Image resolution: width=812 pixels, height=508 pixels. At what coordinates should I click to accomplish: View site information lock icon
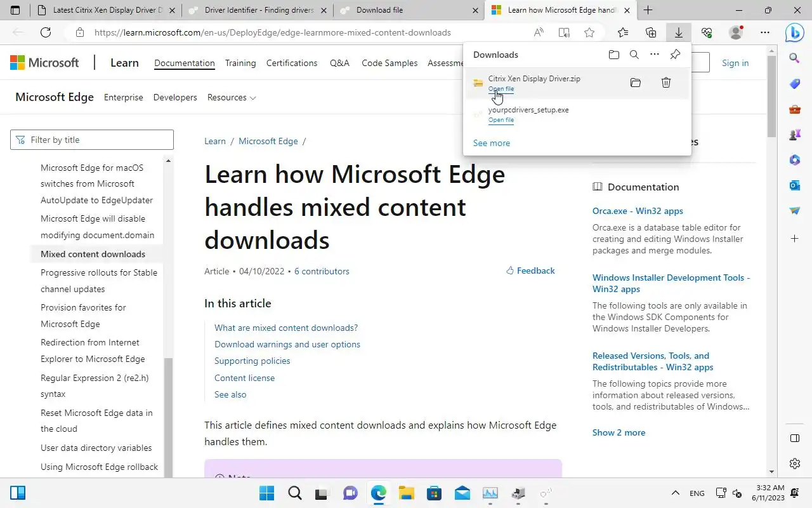(79, 32)
